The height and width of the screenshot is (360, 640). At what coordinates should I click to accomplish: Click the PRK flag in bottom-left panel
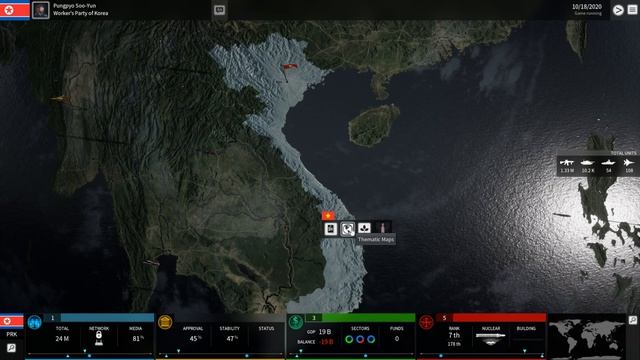tap(12, 321)
